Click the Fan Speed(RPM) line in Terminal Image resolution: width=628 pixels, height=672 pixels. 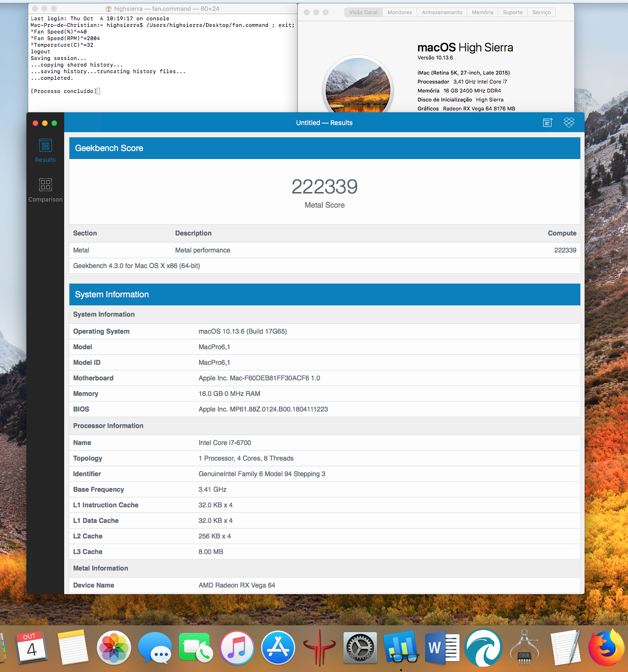(65, 38)
